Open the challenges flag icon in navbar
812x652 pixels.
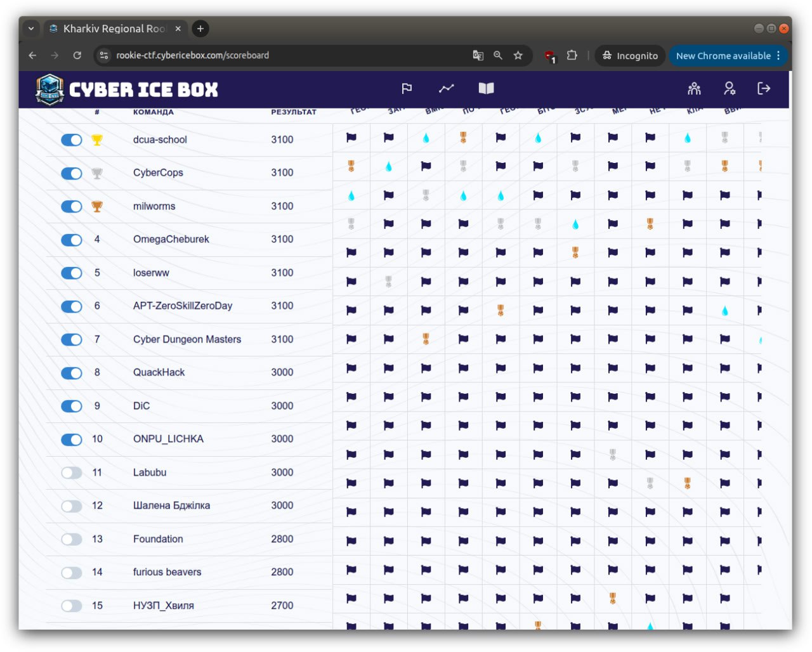click(407, 89)
